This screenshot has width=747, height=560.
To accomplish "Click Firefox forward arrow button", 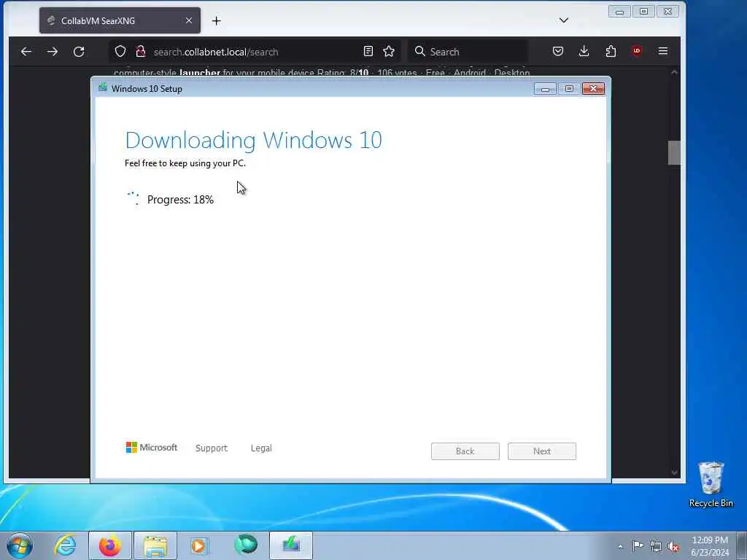I will (53, 52).
